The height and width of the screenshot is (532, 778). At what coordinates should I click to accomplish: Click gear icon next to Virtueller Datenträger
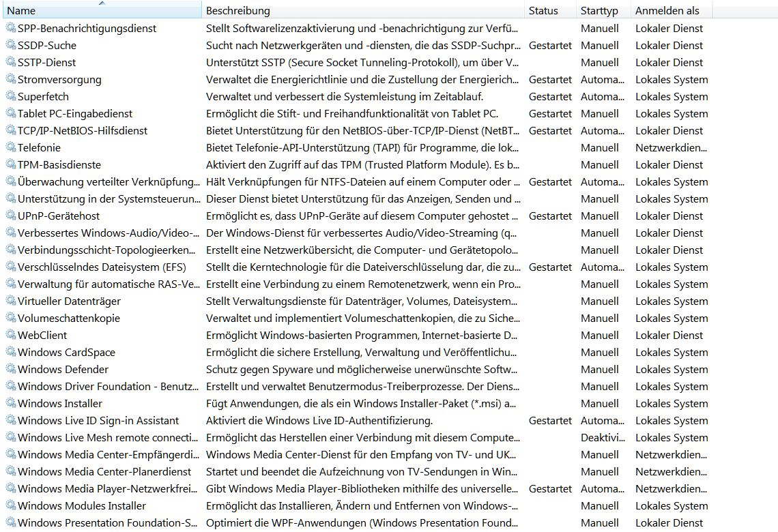point(10,301)
